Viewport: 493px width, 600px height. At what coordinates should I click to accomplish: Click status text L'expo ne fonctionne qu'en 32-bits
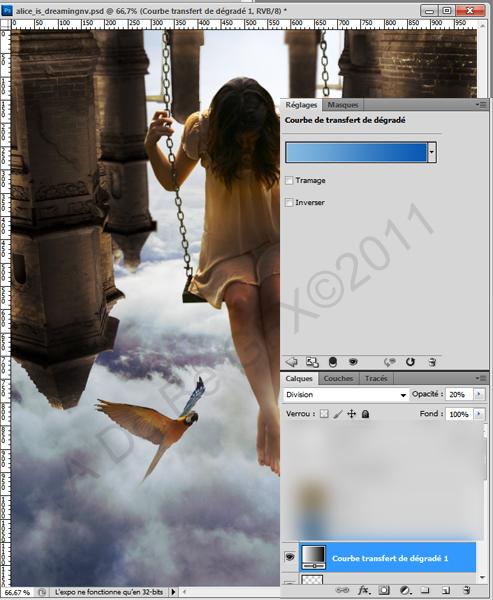click(x=109, y=592)
